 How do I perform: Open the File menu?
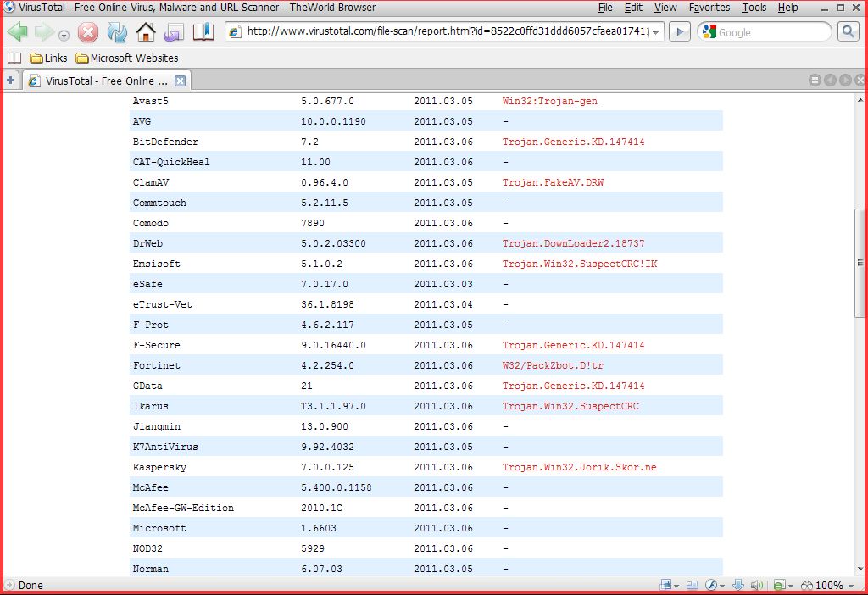click(605, 7)
